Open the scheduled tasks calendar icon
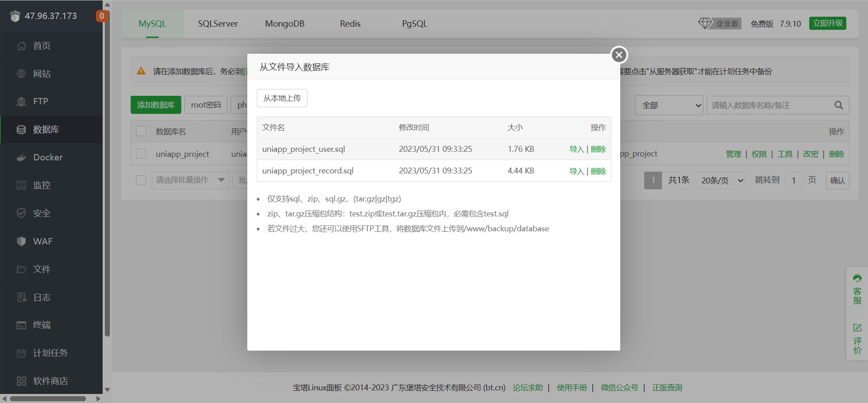868x403 pixels. click(21, 353)
